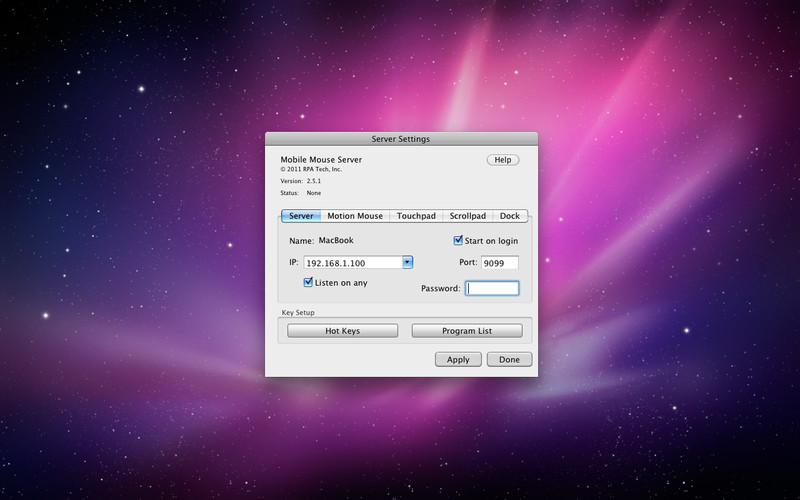Click the Password input field
Screen dimensions: 800x500
tap(492, 288)
